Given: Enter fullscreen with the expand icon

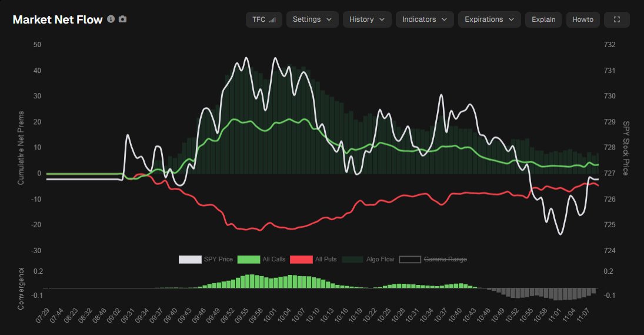Looking at the screenshot, I should (x=616, y=20).
